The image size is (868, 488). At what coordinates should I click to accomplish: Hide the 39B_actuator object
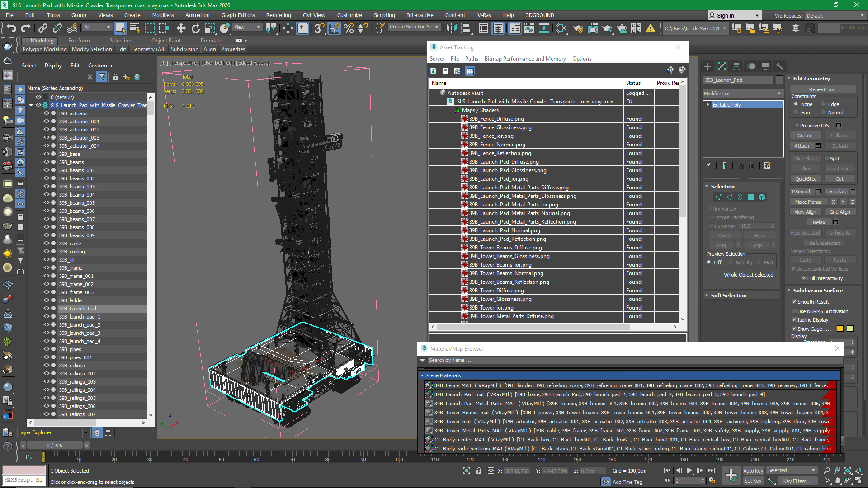(x=46, y=113)
